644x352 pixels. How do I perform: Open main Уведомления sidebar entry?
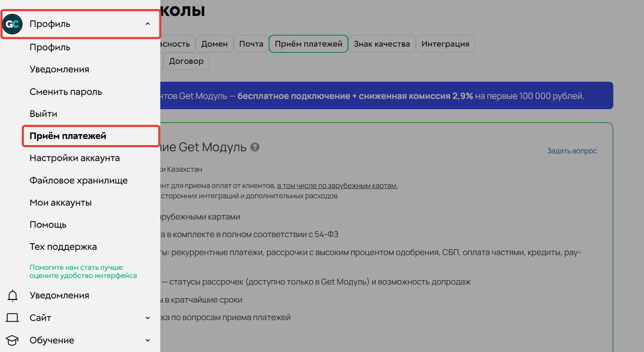click(x=60, y=295)
